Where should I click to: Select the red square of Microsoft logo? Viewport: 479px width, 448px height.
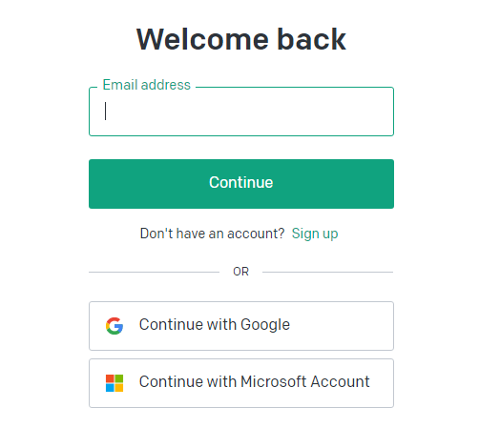[x=110, y=378]
